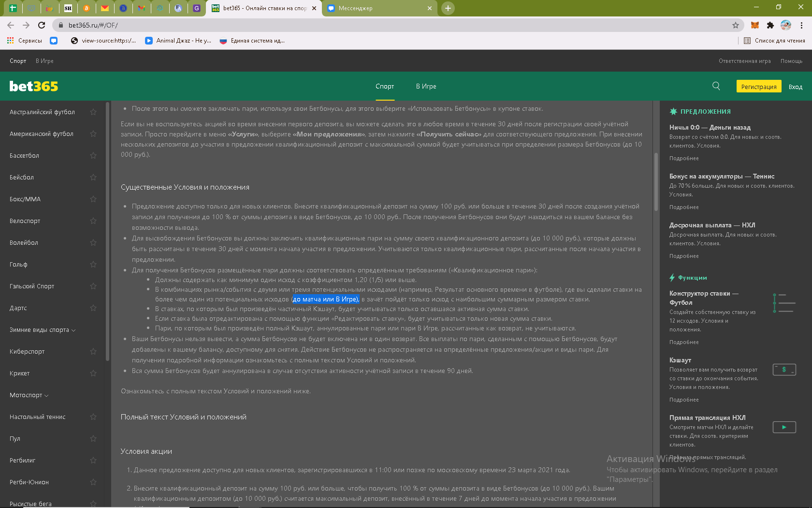Bookmark this page with the star icon
This screenshot has height=508, width=812.
tap(735, 25)
